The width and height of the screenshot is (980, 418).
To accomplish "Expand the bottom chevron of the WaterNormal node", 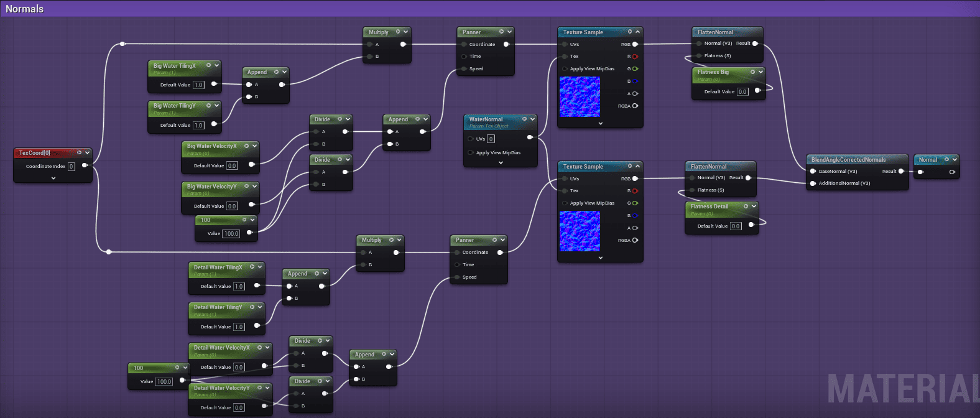I will coord(501,162).
